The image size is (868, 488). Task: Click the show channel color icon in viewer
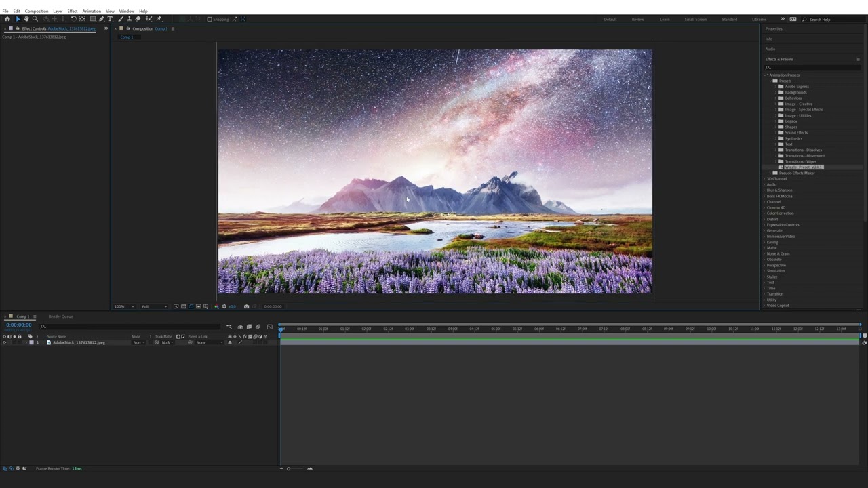[x=216, y=306]
